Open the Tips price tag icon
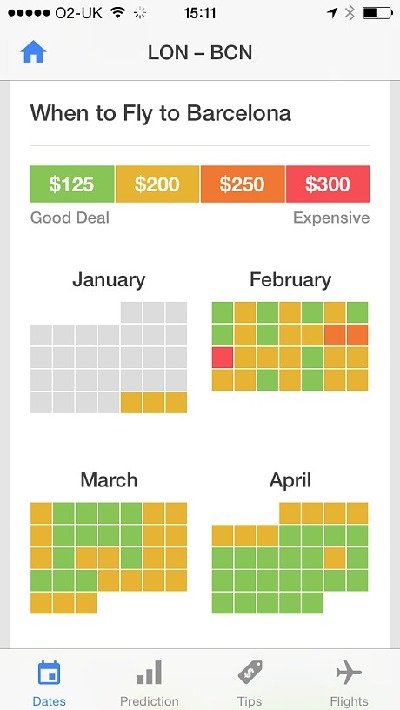400x710 pixels. [250, 672]
